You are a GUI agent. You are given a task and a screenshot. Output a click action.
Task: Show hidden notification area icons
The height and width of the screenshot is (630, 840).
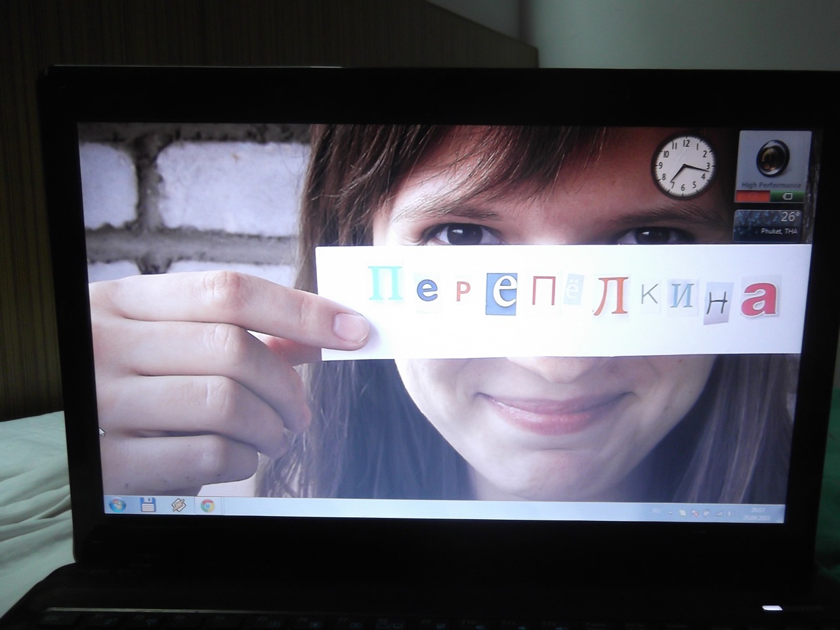tap(670, 513)
